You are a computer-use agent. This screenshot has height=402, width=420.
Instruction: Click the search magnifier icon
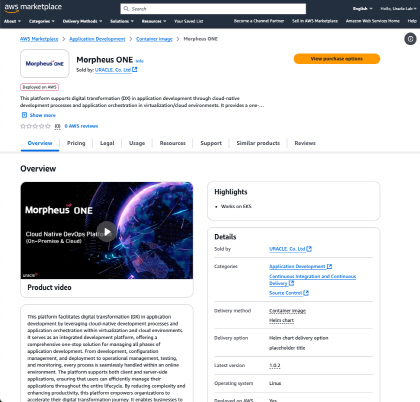tap(126, 9)
